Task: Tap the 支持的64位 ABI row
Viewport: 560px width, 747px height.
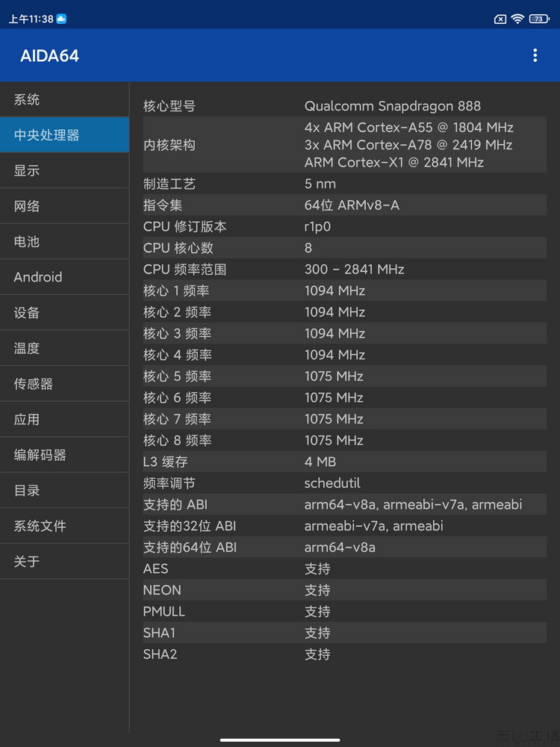Action: click(345, 547)
